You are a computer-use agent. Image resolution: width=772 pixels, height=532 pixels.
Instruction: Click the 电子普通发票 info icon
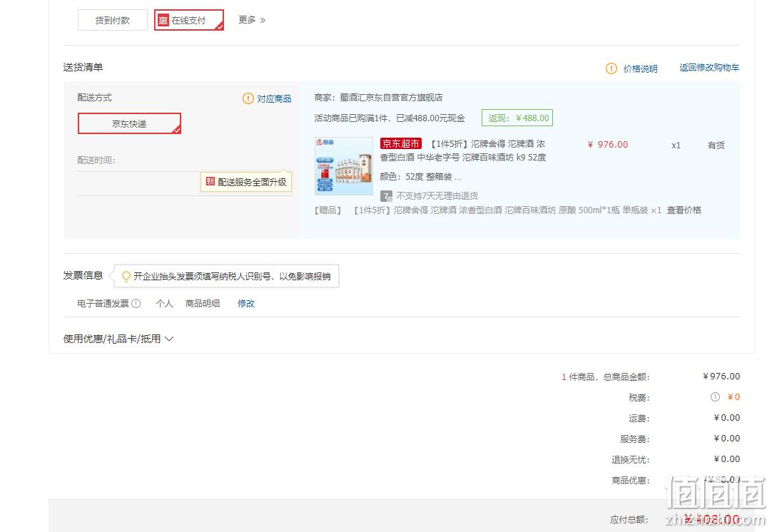(x=136, y=304)
